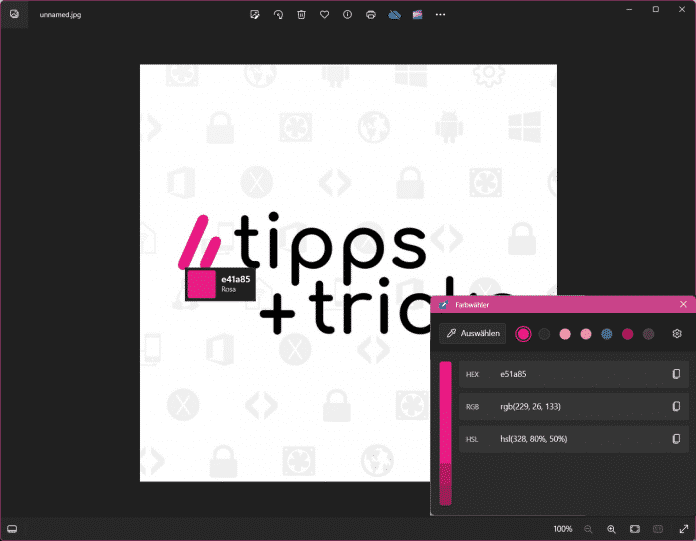Add photo to favorites with heart
The width and height of the screenshot is (696, 541).
pos(324,15)
